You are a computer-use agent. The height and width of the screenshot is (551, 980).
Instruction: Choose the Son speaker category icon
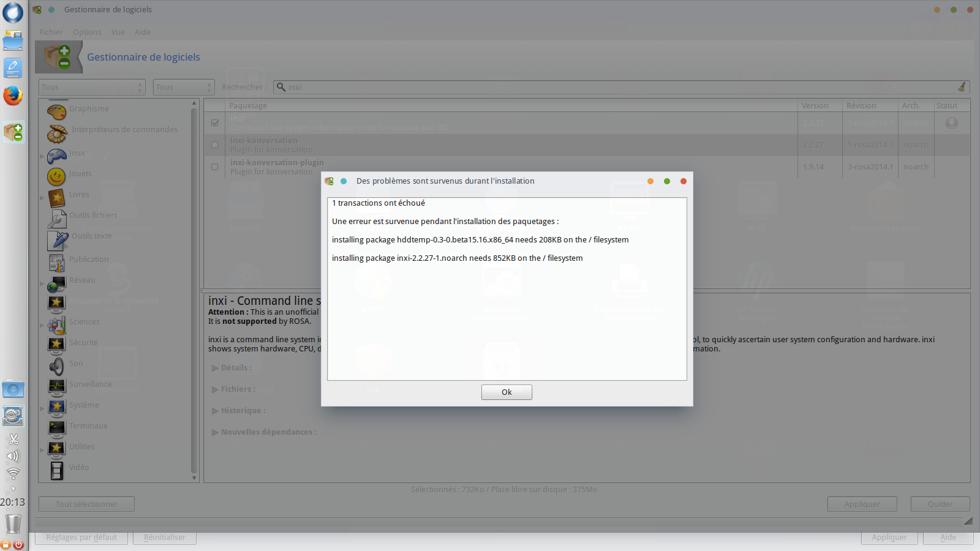[x=56, y=366]
